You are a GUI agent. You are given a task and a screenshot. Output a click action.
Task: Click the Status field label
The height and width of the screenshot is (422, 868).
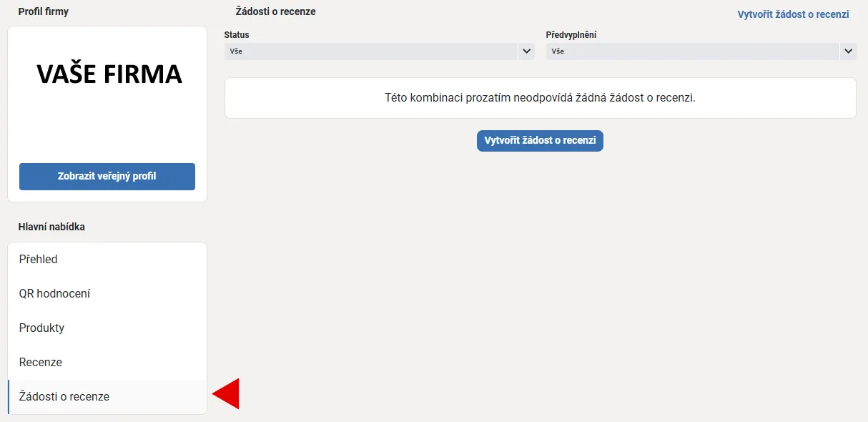tap(237, 34)
